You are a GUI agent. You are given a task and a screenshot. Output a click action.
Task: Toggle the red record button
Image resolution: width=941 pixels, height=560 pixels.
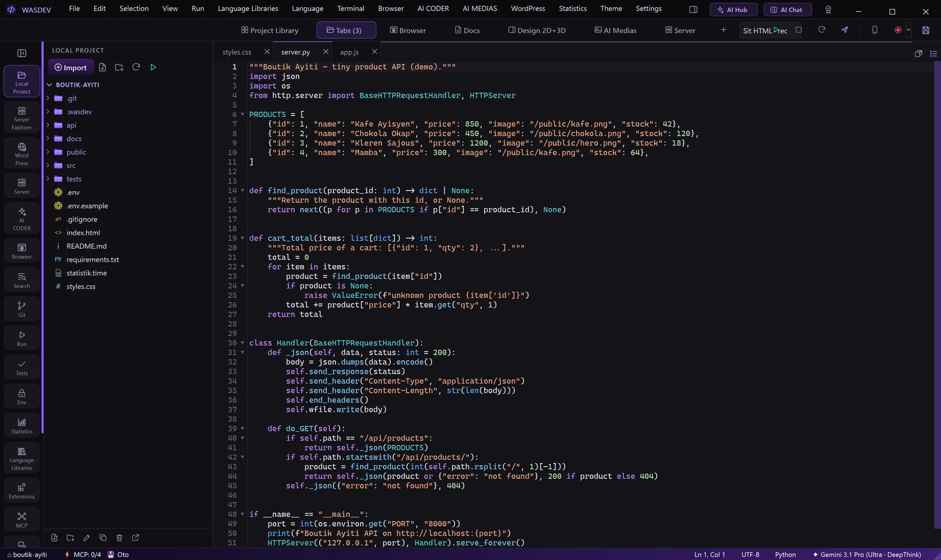pyautogui.click(x=898, y=30)
